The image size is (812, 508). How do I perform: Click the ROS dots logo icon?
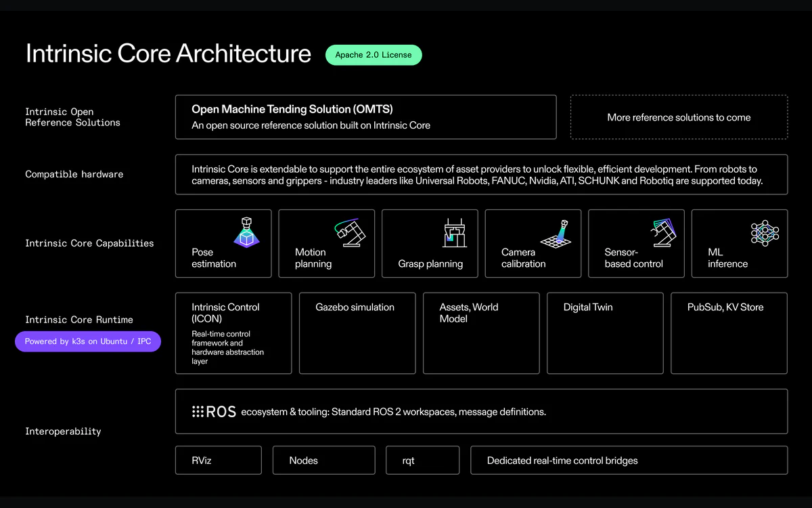click(198, 411)
